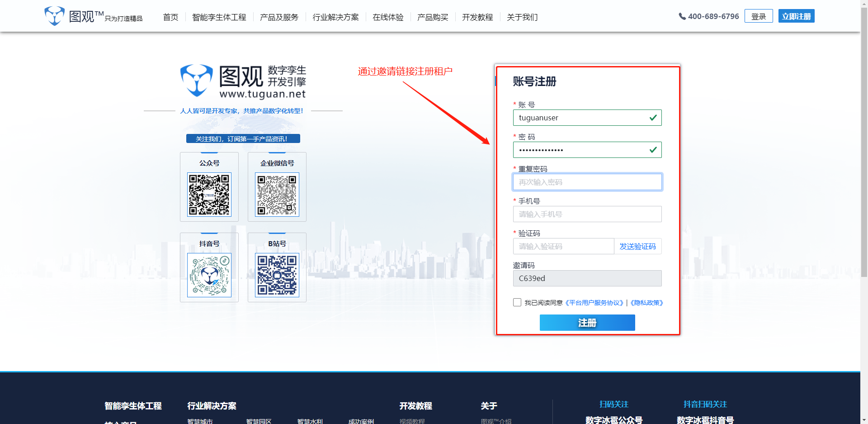The image size is (868, 424).
Task: Click the 400-689-6796 phone number
Action: (x=713, y=16)
